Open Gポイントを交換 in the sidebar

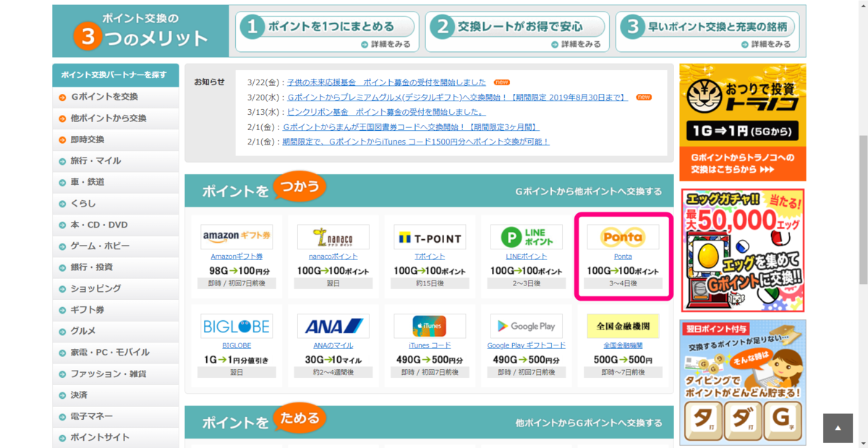click(116, 97)
